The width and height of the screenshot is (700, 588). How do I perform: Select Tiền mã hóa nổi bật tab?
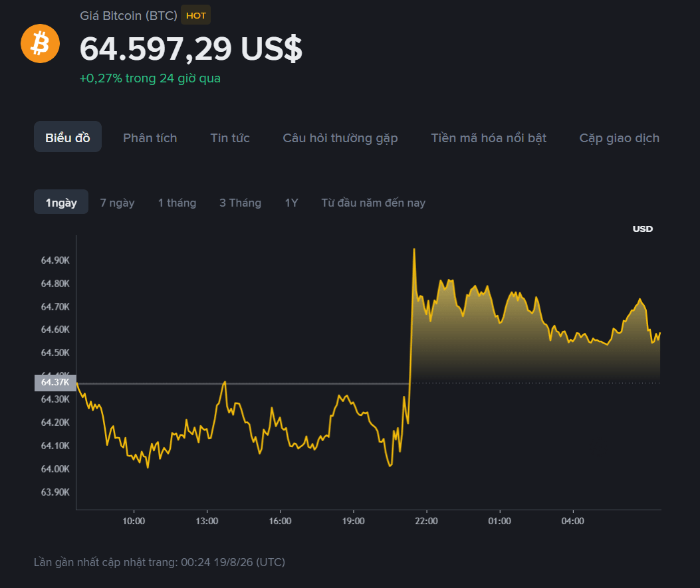click(489, 138)
